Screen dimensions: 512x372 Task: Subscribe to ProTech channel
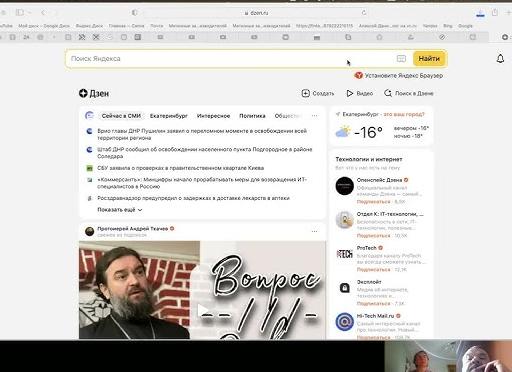click(x=373, y=269)
